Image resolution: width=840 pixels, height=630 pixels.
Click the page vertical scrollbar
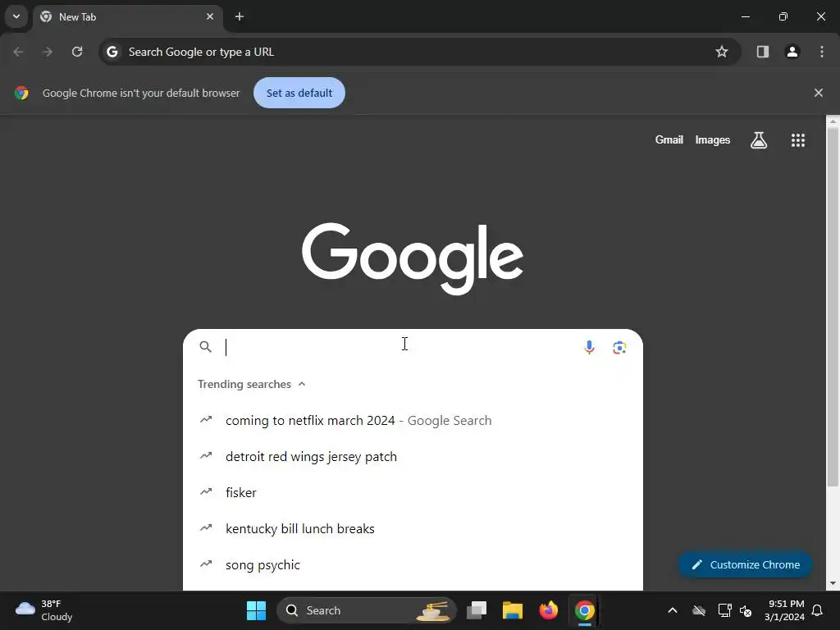pos(833,307)
